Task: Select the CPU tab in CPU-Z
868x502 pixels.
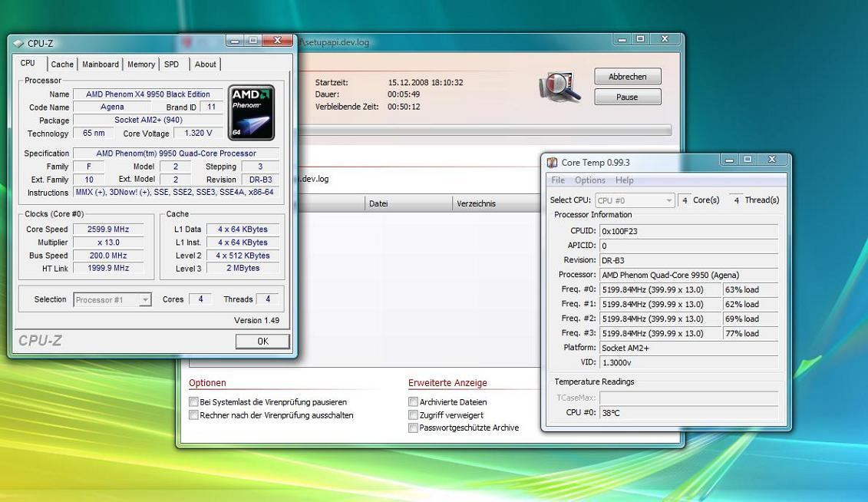Action: tap(28, 63)
